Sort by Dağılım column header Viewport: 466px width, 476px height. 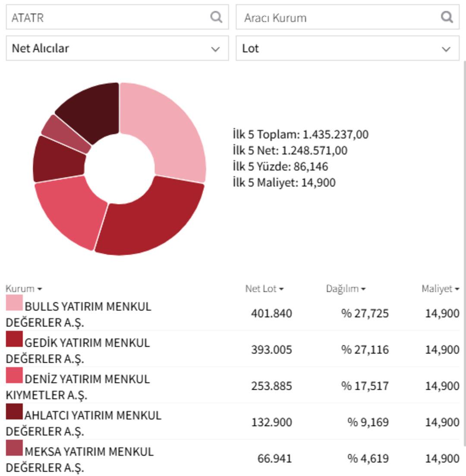click(x=345, y=289)
